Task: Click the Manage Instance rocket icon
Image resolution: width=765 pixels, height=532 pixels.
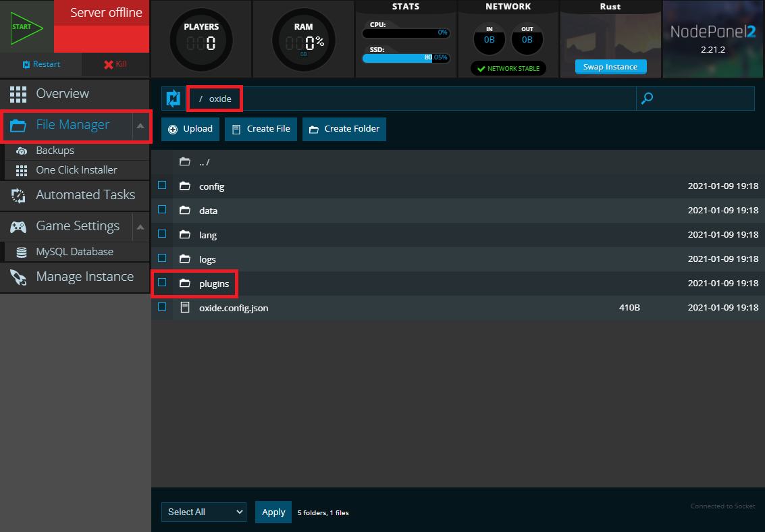Action: [x=18, y=277]
